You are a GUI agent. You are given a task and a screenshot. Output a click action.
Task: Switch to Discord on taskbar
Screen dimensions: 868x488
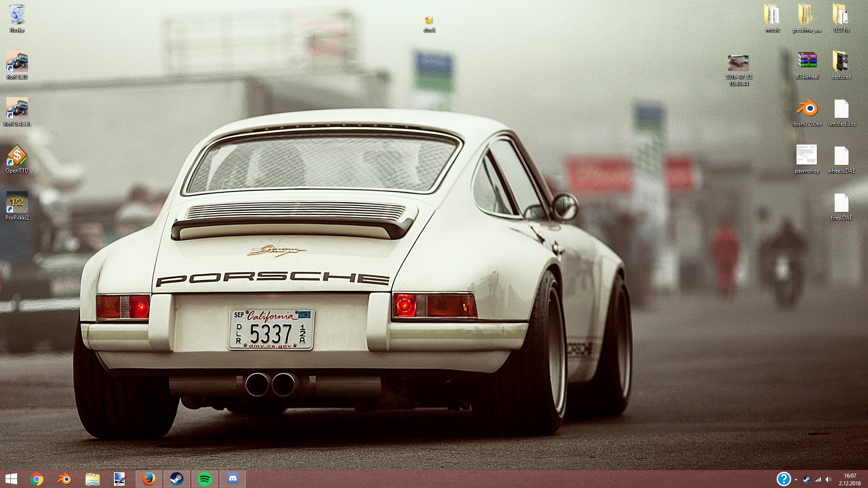click(233, 479)
